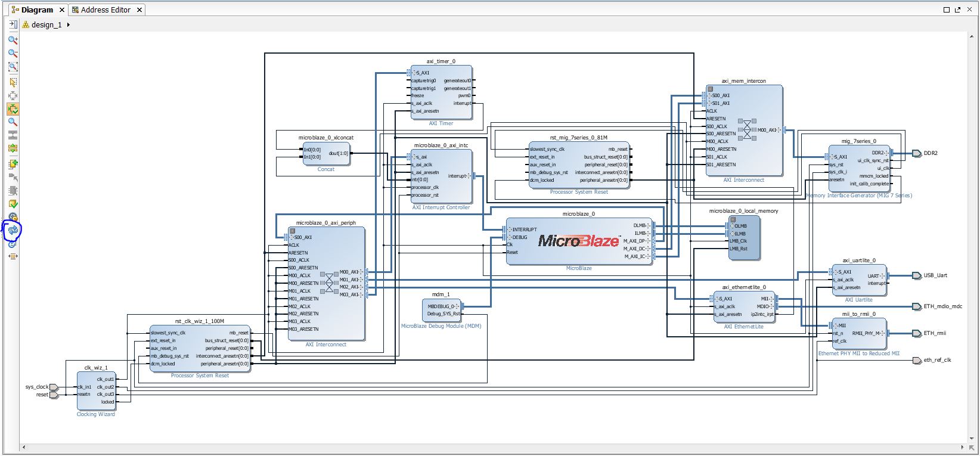Viewport: 980px width, 456px height.
Task: Select the DDR2 external port label
Action: [x=931, y=153]
